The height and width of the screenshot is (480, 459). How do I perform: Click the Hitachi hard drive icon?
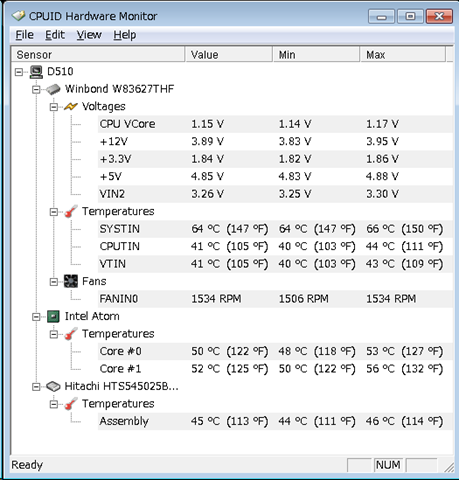click(x=53, y=386)
